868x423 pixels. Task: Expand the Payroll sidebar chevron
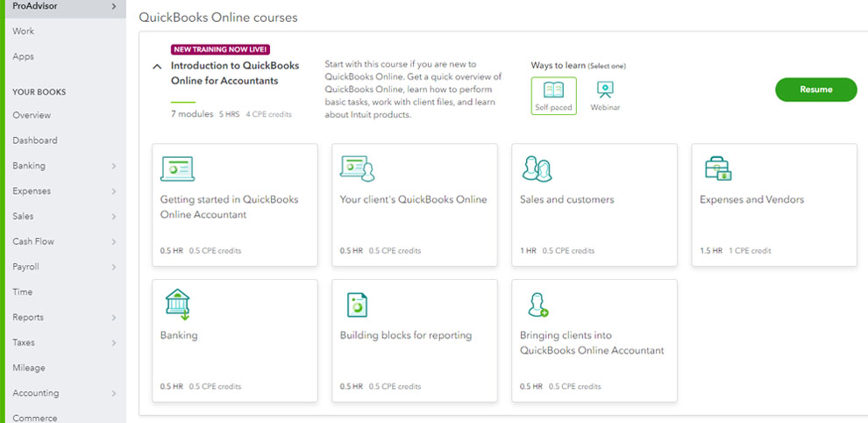(x=113, y=267)
